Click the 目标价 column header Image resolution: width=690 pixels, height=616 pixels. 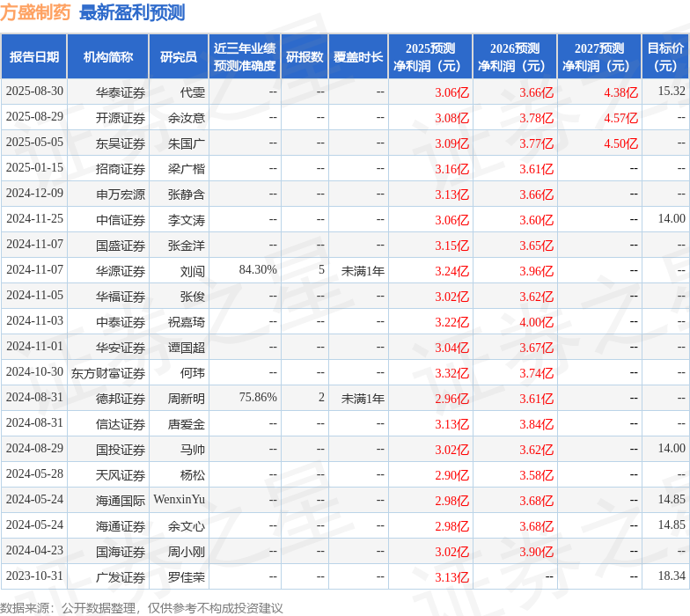665,56
